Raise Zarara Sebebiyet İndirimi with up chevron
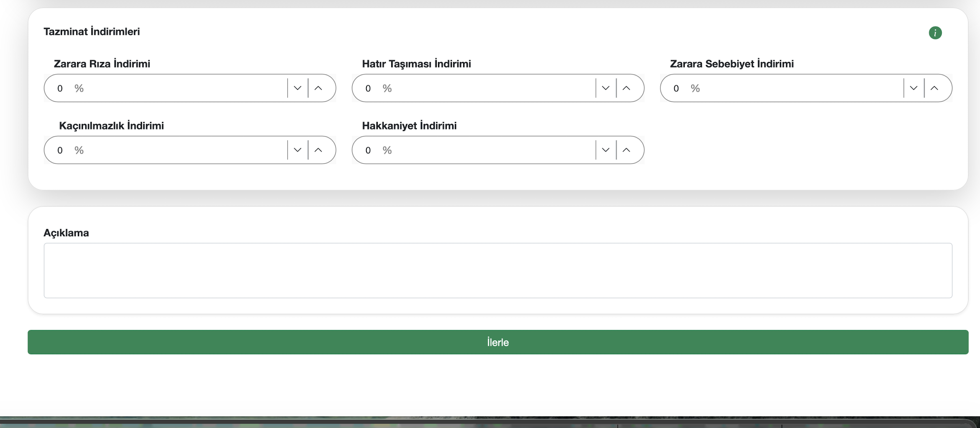Image resolution: width=980 pixels, height=428 pixels. (x=934, y=88)
